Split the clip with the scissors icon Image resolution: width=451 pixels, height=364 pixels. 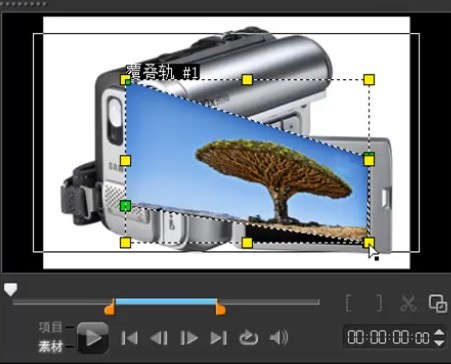click(408, 303)
